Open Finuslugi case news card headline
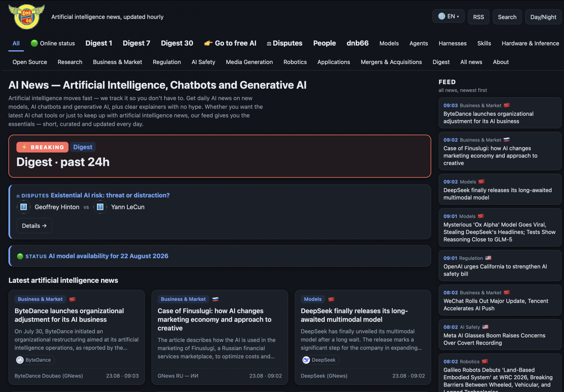 pos(214,320)
